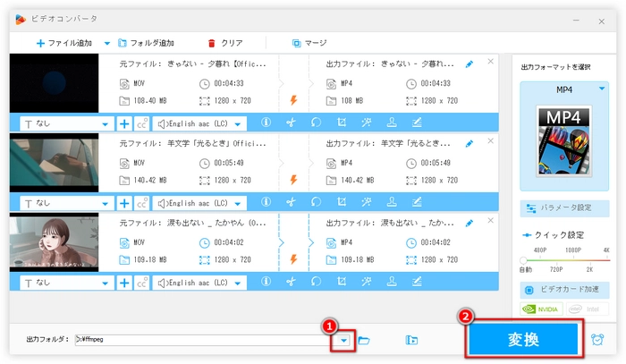Click the quick setting resolution slider
The height and width of the screenshot is (364, 626).
coord(564,259)
